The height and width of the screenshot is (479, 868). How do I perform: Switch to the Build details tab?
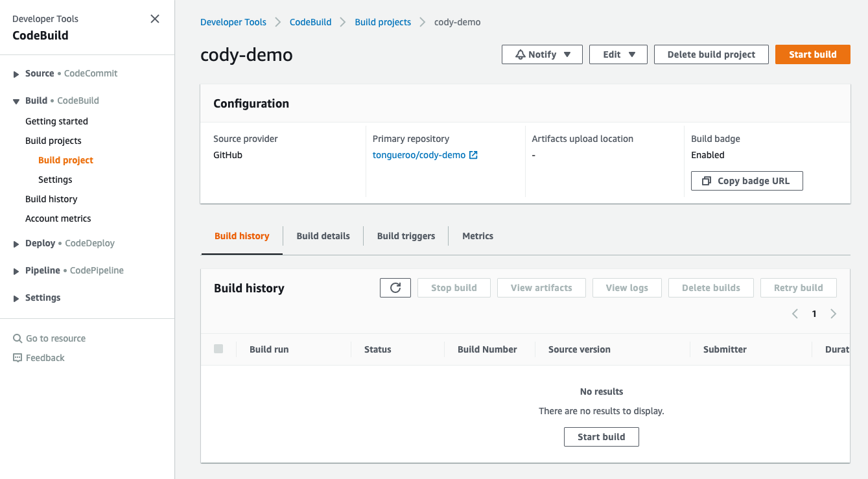323,236
